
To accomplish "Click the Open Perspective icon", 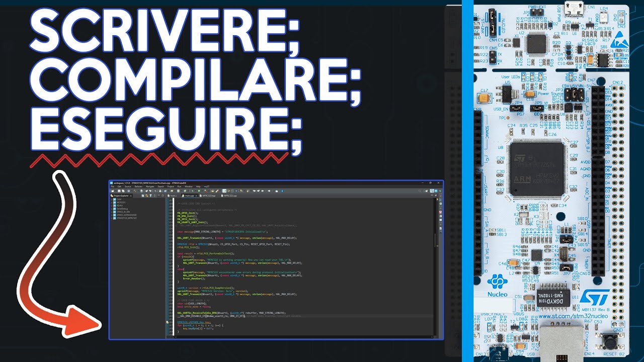I will pos(427,191).
